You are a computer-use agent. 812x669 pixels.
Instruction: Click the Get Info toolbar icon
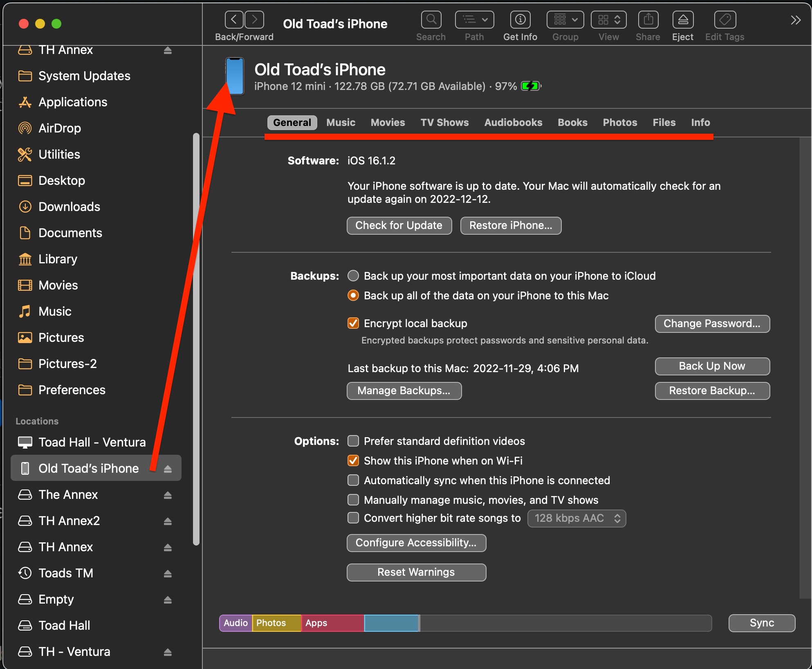click(x=520, y=20)
